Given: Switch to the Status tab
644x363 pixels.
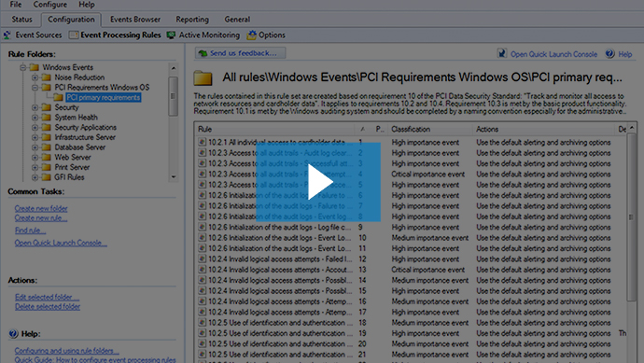Looking at the screenshot, I should [x=21, y=20].
